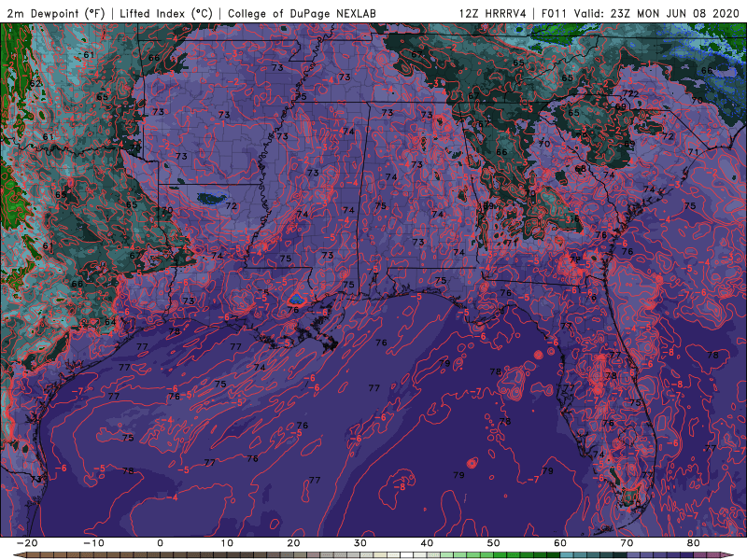
Task: Click the 50 label on the color scale
Action: pos(494,543)
